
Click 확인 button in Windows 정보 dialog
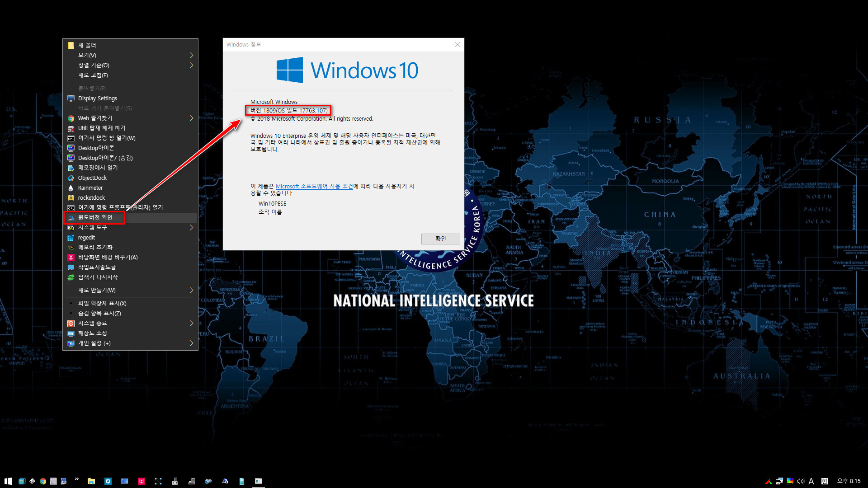click(x=441, y=239)
